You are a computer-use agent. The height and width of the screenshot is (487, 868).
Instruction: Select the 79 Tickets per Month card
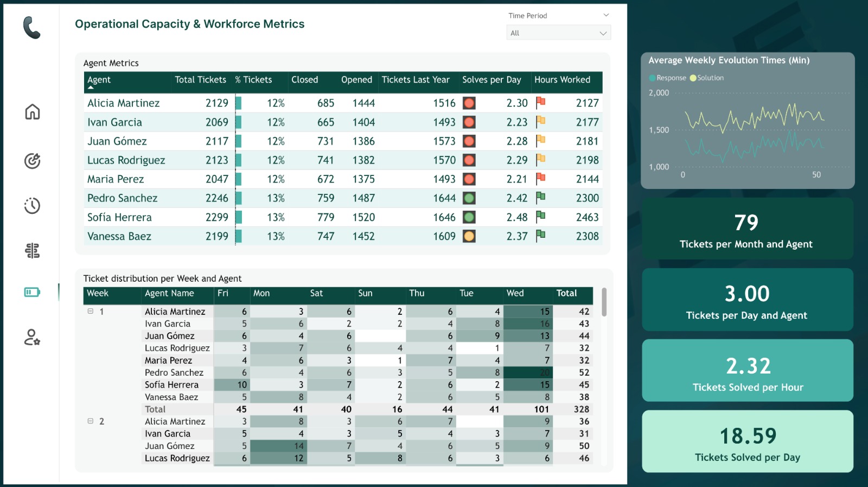[748, 229]
